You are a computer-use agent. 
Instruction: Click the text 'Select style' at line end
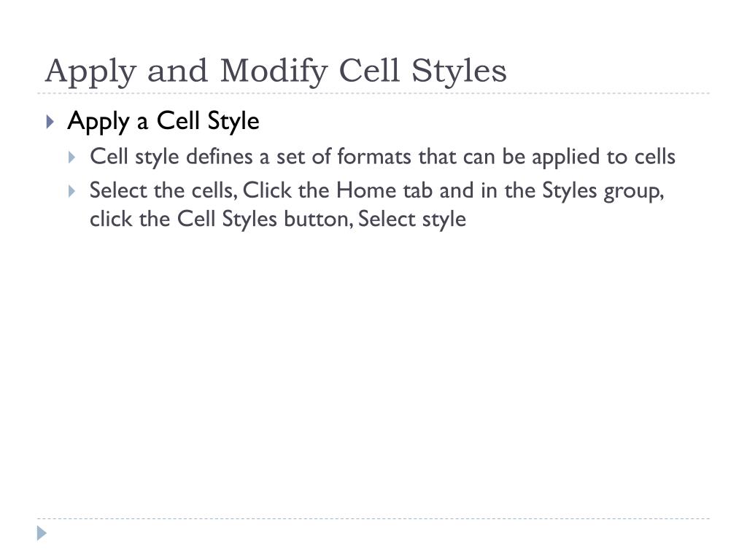[x=412, y=219]
